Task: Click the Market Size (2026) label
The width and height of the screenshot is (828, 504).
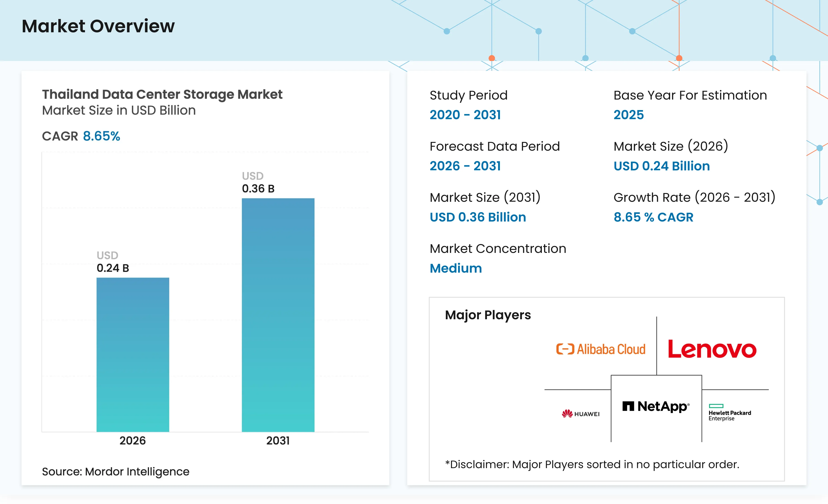Action: [671, 146]
